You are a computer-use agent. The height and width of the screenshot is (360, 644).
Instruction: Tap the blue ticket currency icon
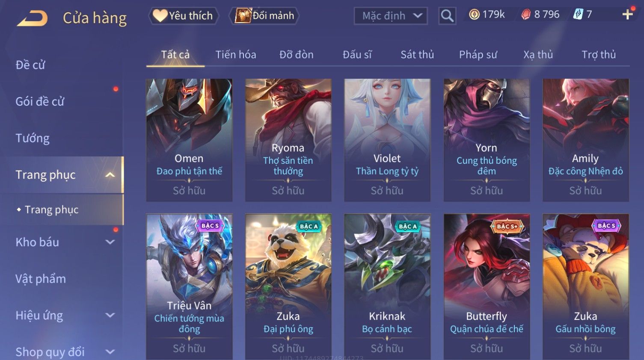[x=578, y=15]
